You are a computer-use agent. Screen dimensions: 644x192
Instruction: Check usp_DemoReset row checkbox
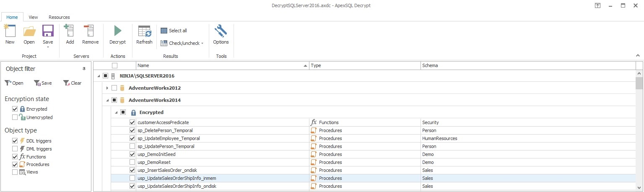[132, 162]
